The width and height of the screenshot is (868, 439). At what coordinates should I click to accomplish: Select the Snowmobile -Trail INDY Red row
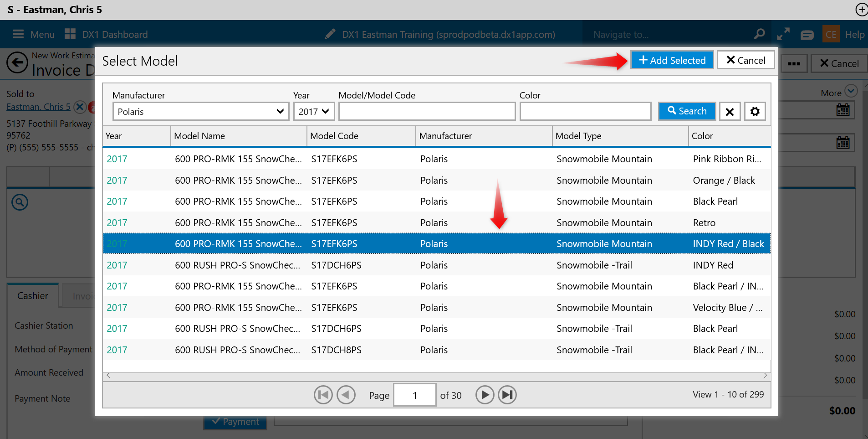pos(437,265)
